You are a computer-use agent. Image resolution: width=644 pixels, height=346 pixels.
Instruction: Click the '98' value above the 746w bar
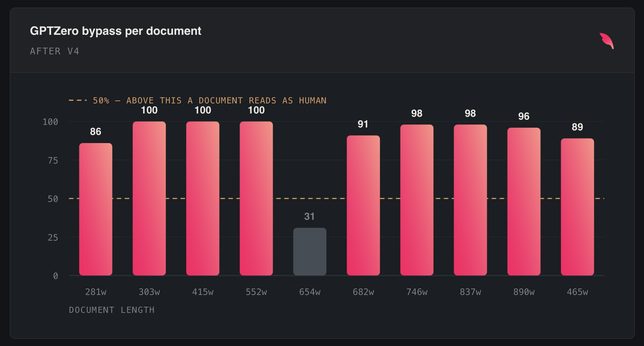(x=417, y=113)
